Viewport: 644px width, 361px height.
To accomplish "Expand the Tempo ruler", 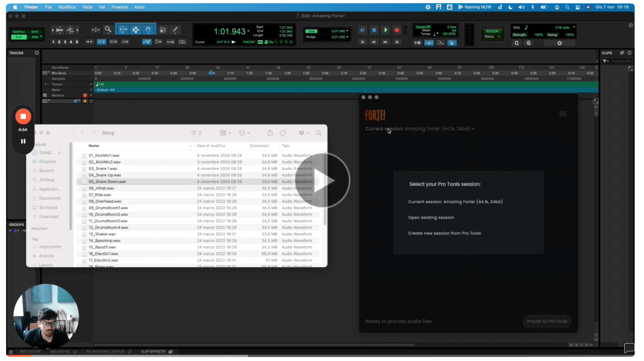I will [46, 84].
